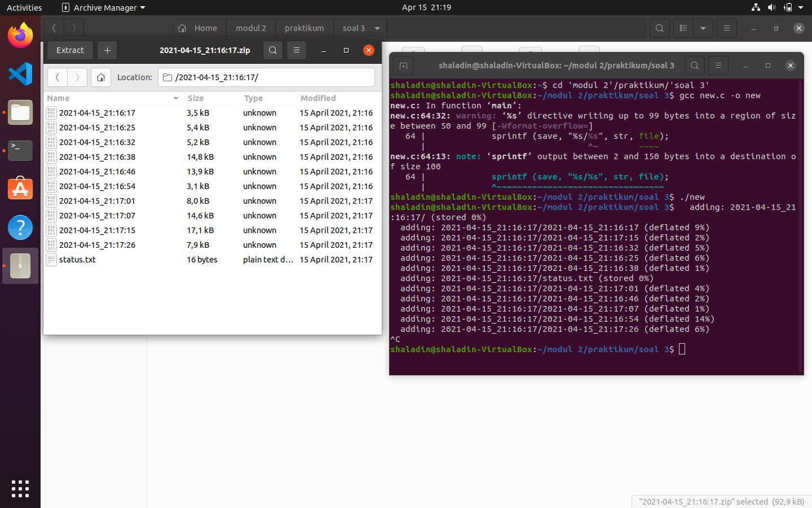Open the Archive Manager hamburger menu
The height and width of the screenshot is (508, 812).
tap(297, 50)
